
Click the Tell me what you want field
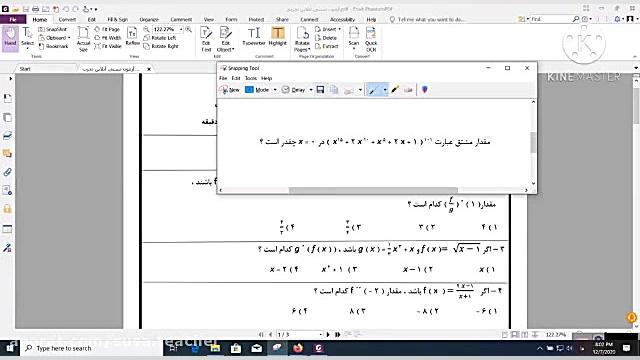[x=427, y=19]
